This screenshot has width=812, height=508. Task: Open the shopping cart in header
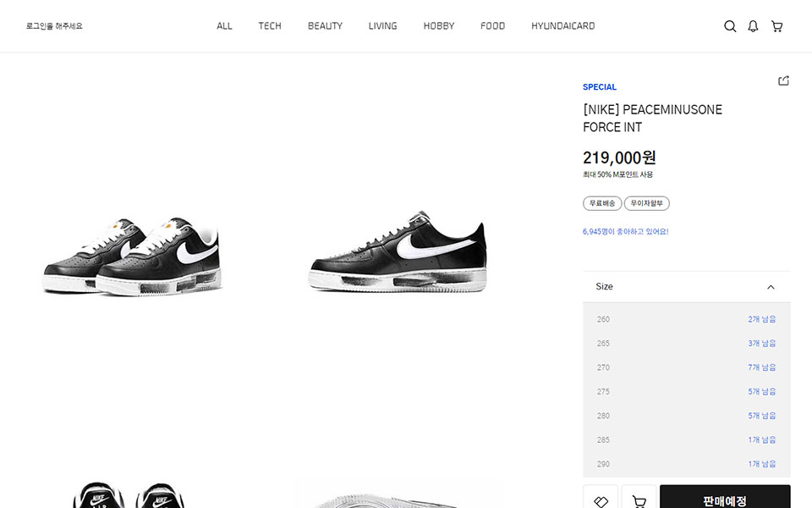[x=776, y=26]
